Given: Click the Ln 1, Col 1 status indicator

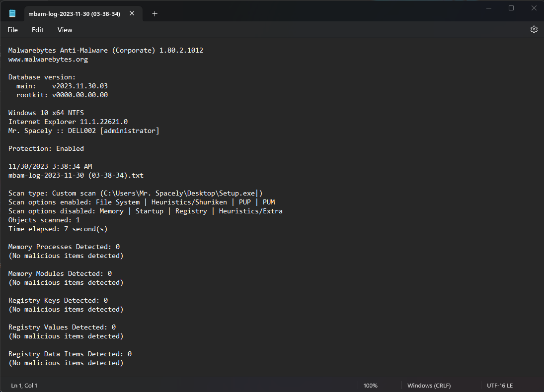Looking at the screenshot, I should [24, 386].
